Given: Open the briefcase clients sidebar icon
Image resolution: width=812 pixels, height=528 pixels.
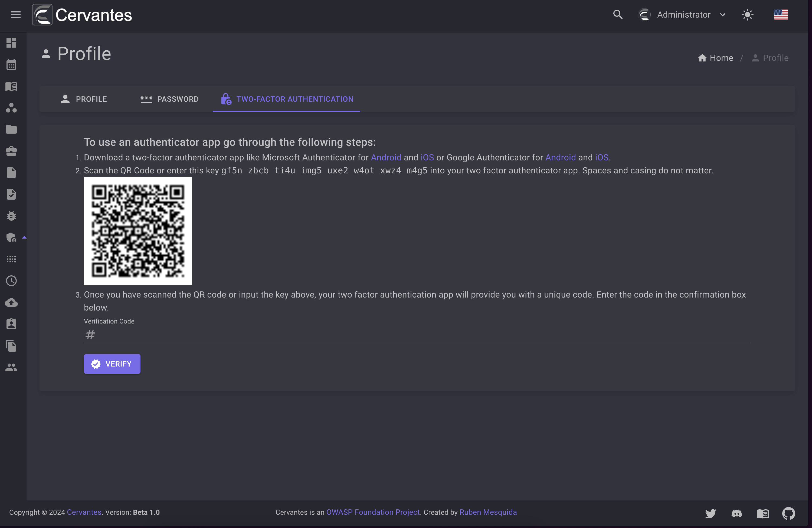Looking at the screenshot, I should coord(11,151).
